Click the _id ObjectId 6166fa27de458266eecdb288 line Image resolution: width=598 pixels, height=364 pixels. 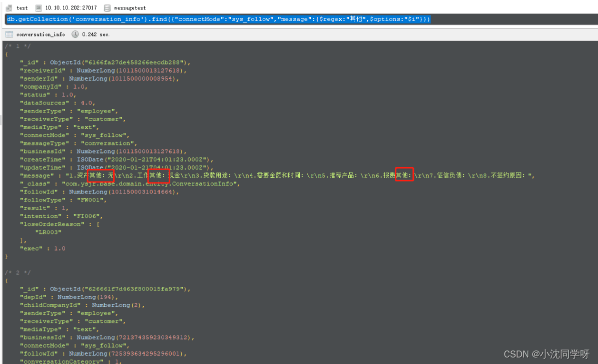tap(105, 62)
